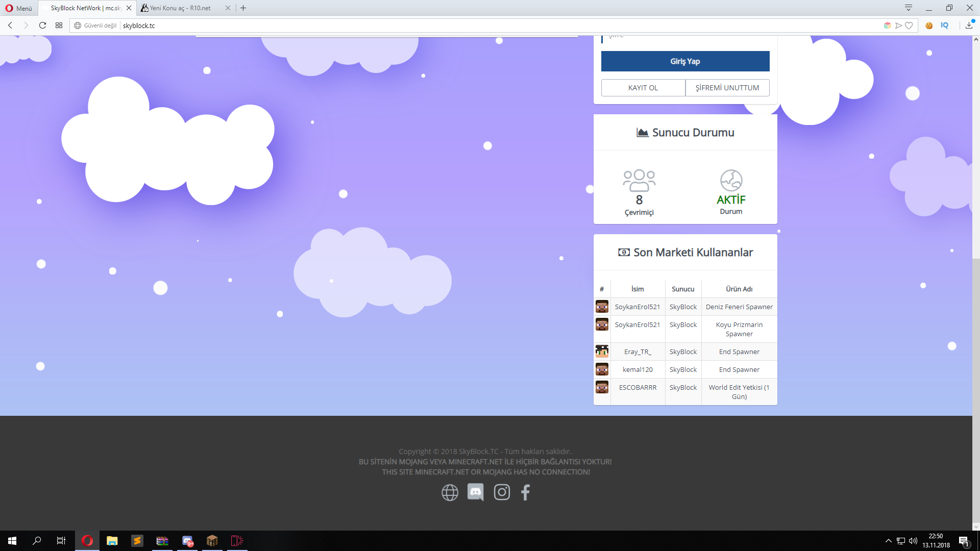
Task: Switch to the Yeni Konu aç - R10.net tab
Action: (x=180, y=8)
